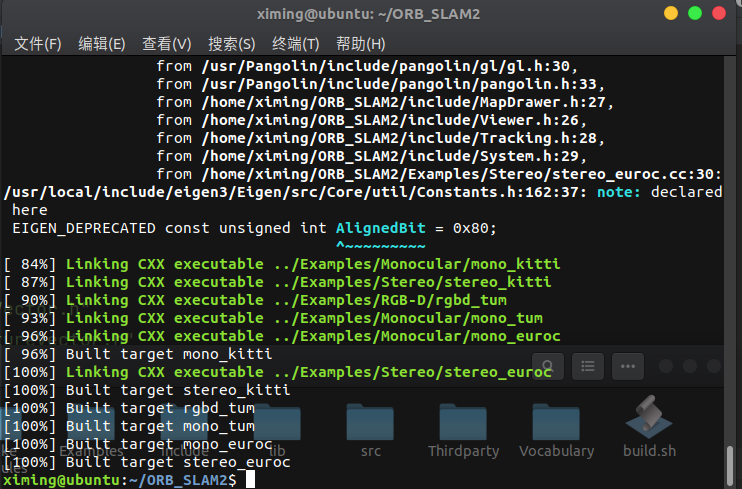Click the 'Built target mono_kitti' line
The image size is (742, 489).
(138, 354)
